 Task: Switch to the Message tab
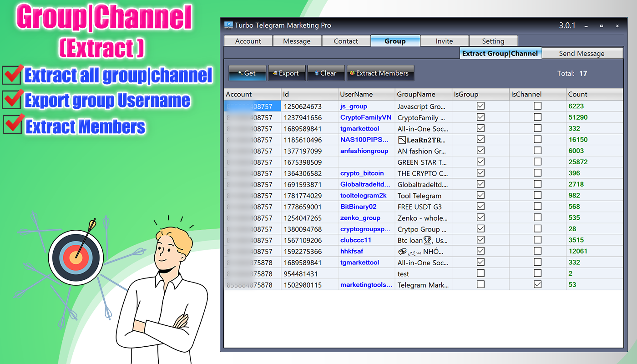(297, 41)
